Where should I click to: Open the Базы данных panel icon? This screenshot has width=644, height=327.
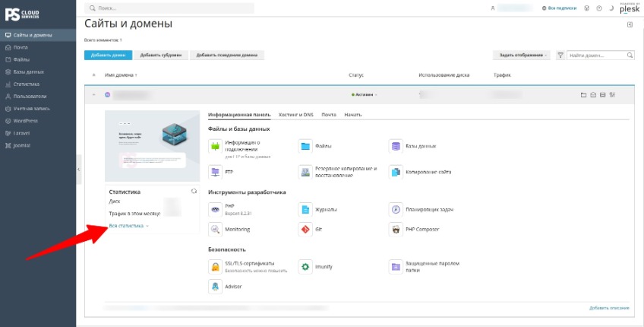tap(396, 147)
